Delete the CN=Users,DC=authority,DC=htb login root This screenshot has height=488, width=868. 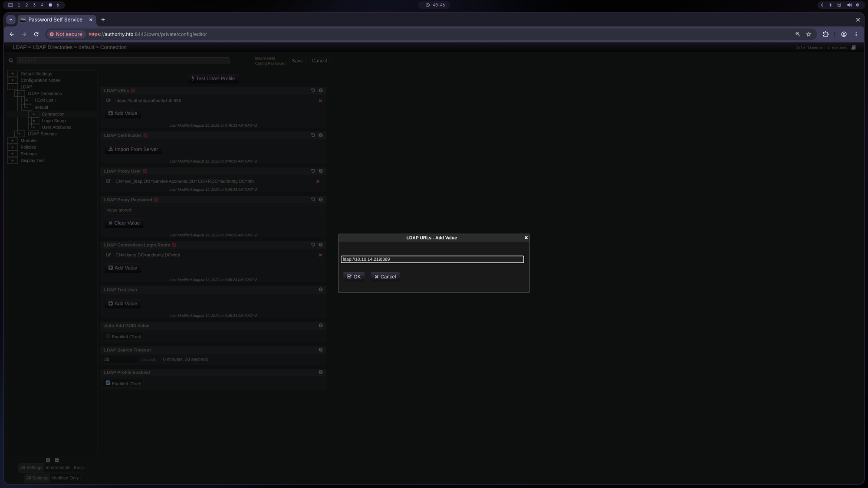pos(320,255)
